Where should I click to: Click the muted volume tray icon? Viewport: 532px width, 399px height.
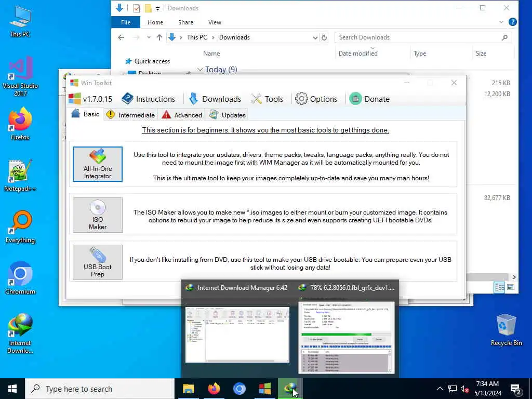[x=464, y=389]
